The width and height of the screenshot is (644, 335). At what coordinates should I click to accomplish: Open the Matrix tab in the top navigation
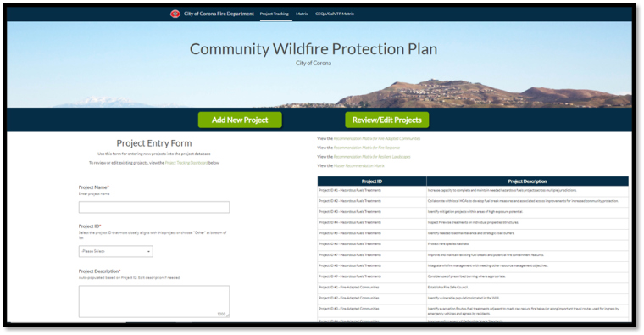[x=302, y=14]
